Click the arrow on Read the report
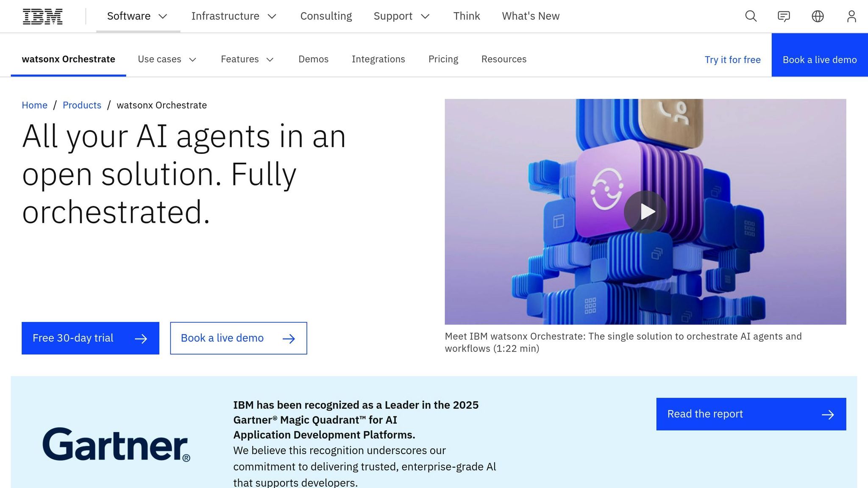This screenshot has height=488, width=868. [x=828, y=414]
